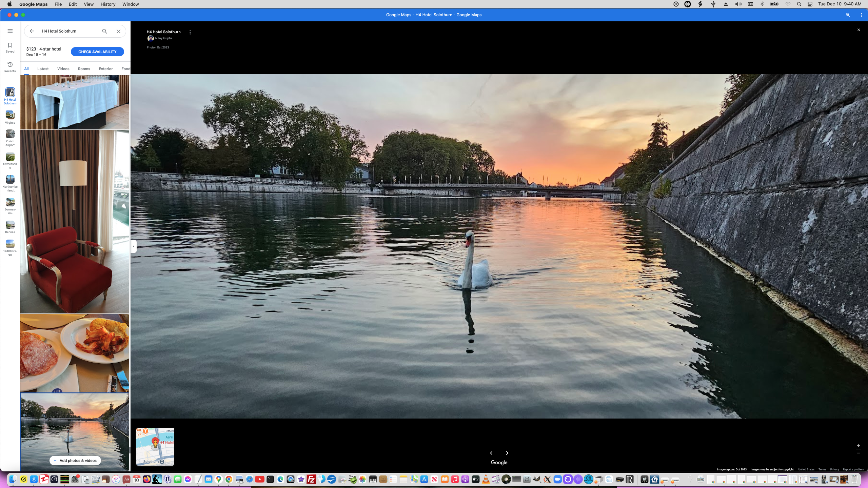Open the History menu in the menu bar
Screen dimensions: 868x488
[108, 4]
